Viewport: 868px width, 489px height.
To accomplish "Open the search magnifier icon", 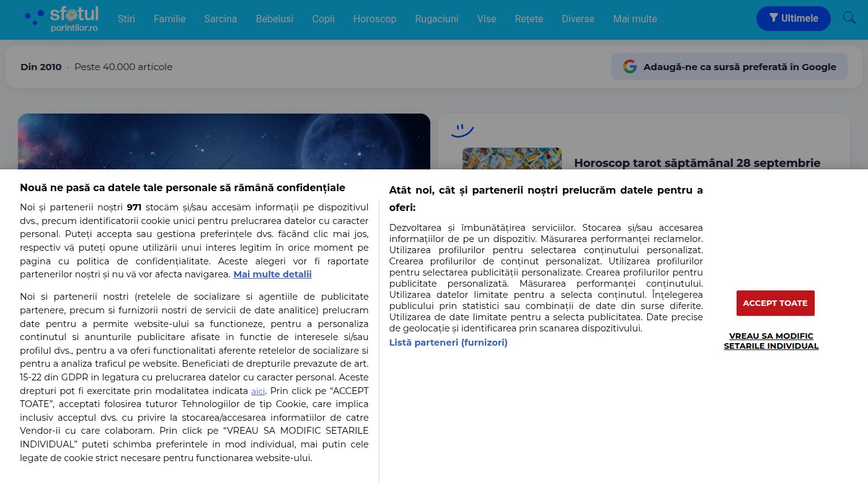I will pyautogui.click(x=849, y=18).
